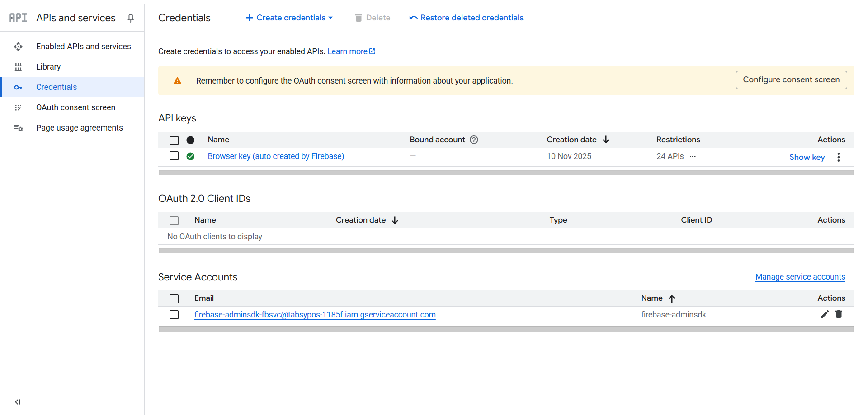This screenshot has height=415, width=868.
Task: Click the Restrictions column header
Action: (678, 140)
